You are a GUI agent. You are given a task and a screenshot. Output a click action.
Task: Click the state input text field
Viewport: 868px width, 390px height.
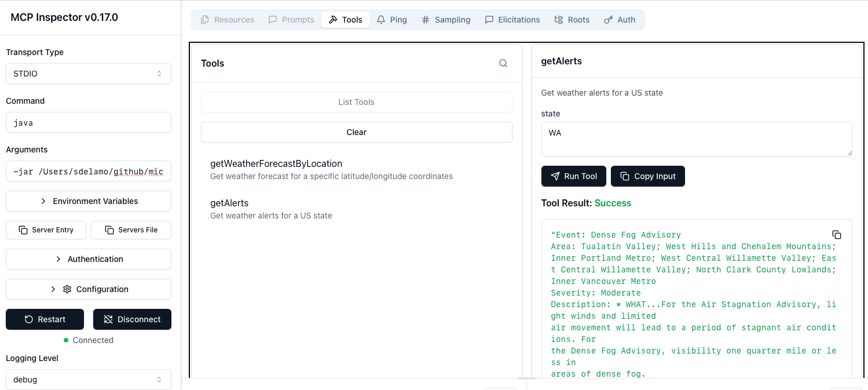[696, 139]
